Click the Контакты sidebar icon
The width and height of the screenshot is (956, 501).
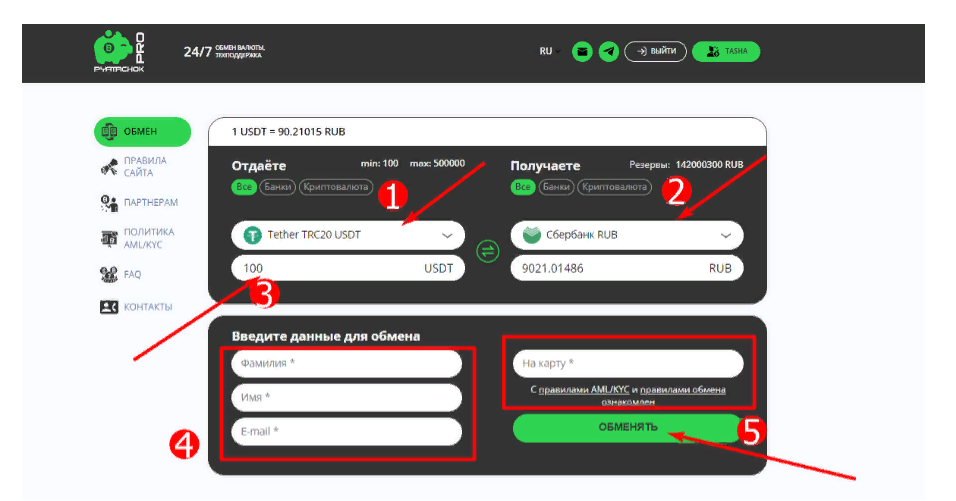pos(110,307)
